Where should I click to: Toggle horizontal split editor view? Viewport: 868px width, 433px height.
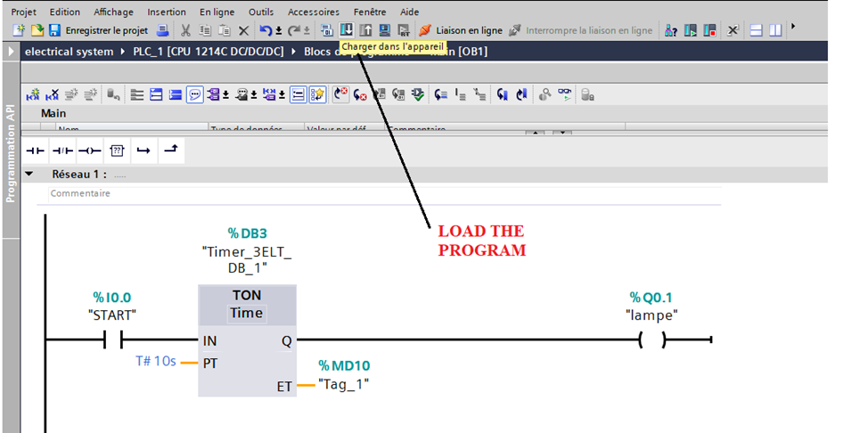pos(756,30)
